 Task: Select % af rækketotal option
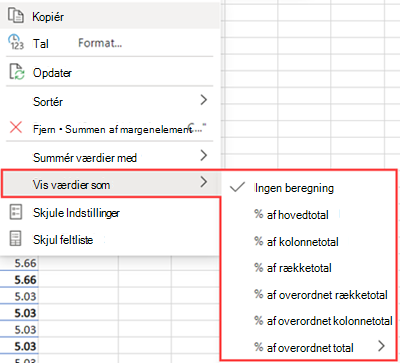coord(308,268)
